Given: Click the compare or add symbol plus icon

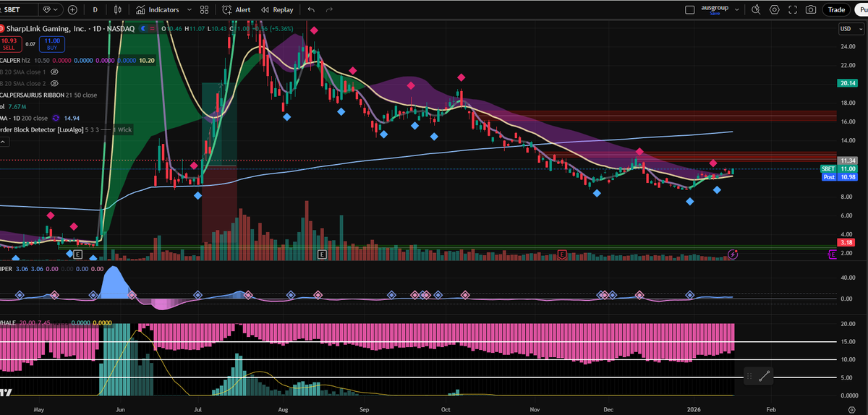Looking at the screenshot, I should tap(72, 9).
